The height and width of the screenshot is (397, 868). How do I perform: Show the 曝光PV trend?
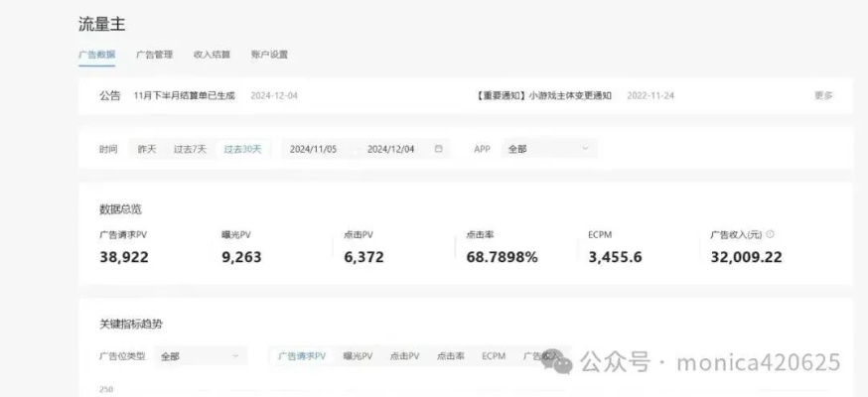[358, 356]
